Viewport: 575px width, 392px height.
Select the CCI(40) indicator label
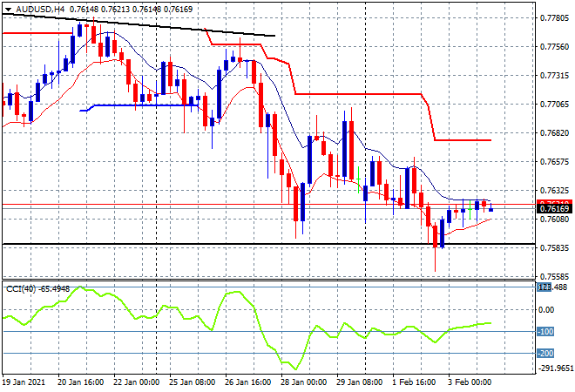click(x=24, y=288)
